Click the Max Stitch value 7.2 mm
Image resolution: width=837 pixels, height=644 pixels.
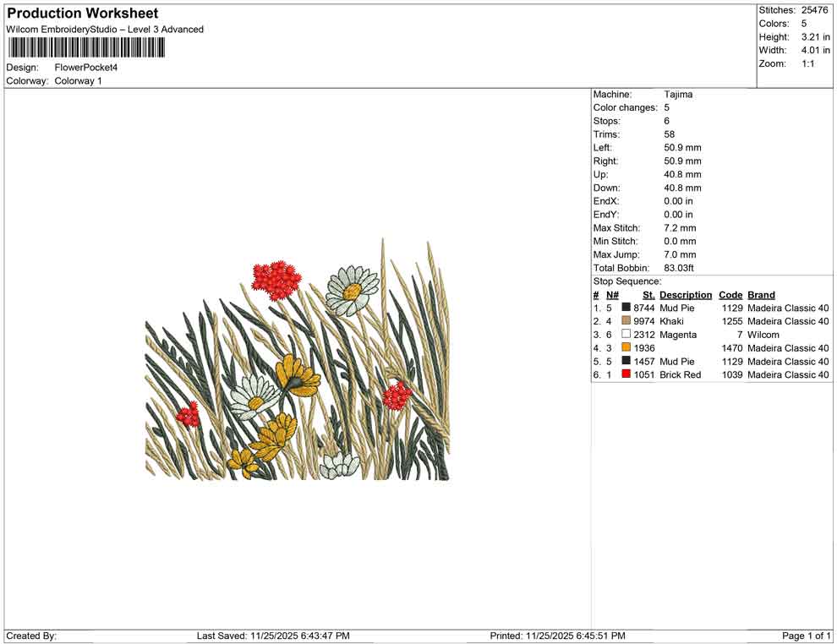click(x=680, y=228)
